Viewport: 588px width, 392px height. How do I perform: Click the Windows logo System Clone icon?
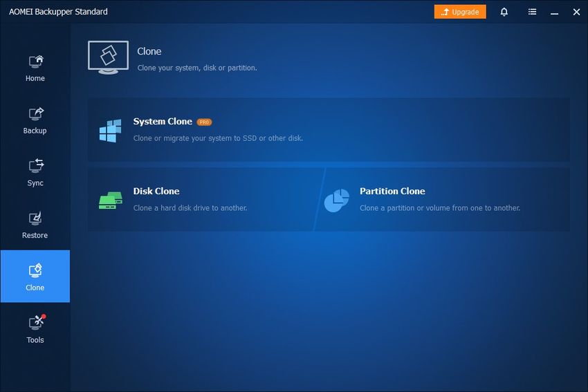click(110, 130)
